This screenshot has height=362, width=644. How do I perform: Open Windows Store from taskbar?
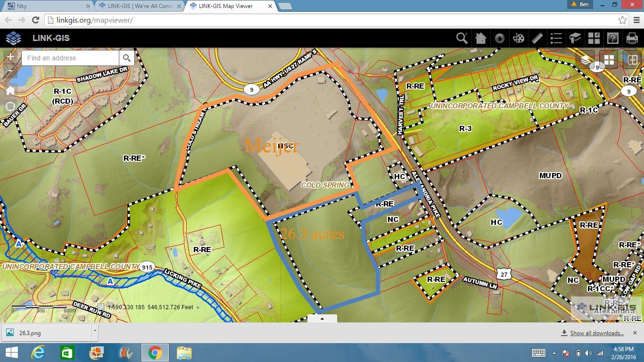coord(67,353)
